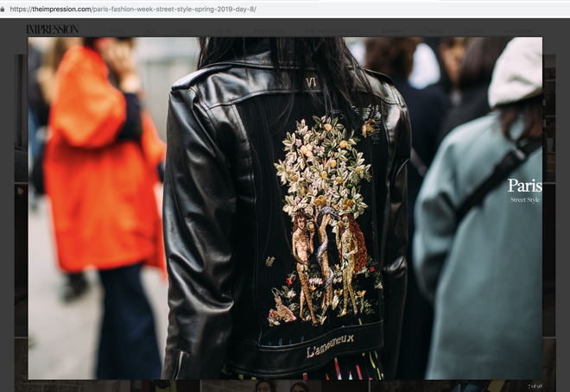
Task: Click dimmed thumbnail strip below the lightbox
Action: click(259, 386)
